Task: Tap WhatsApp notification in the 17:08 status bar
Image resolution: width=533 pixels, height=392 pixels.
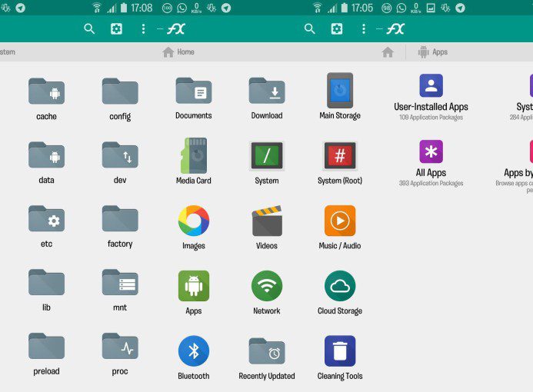Action: point(182,8)
